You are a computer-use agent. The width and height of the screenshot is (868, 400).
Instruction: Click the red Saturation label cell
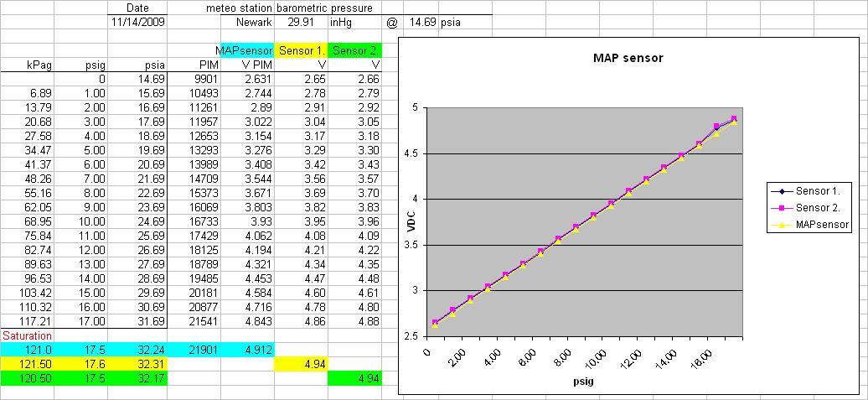(28, 336)
